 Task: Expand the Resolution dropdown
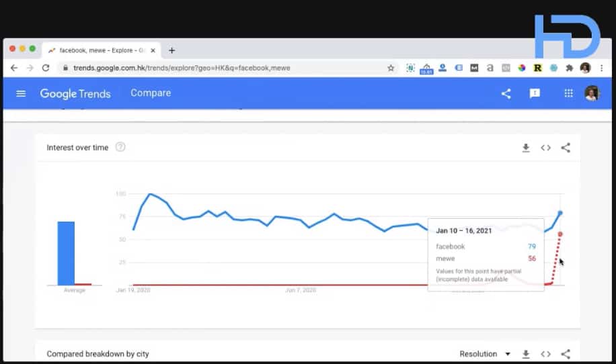point(484,354)
